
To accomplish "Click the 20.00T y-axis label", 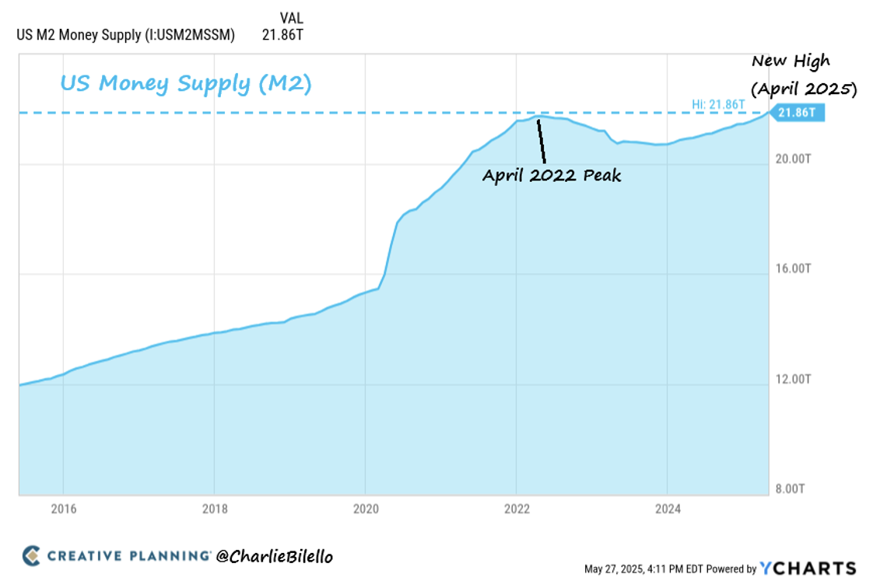I will pos(795,158).
